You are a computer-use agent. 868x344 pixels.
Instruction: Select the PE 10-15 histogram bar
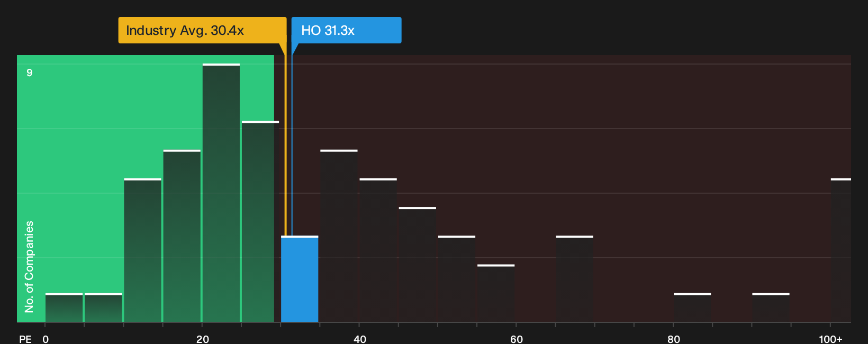[143, 250]
